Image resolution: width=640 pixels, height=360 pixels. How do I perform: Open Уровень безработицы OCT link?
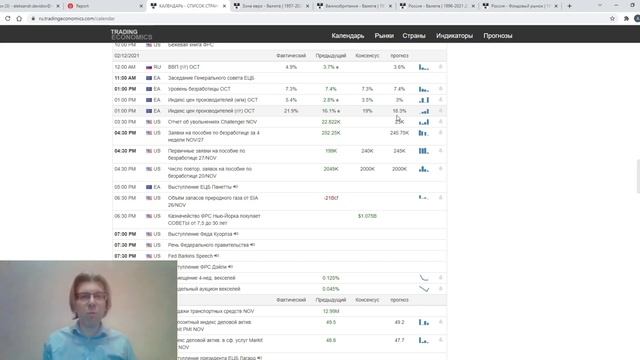coord(199,89)
